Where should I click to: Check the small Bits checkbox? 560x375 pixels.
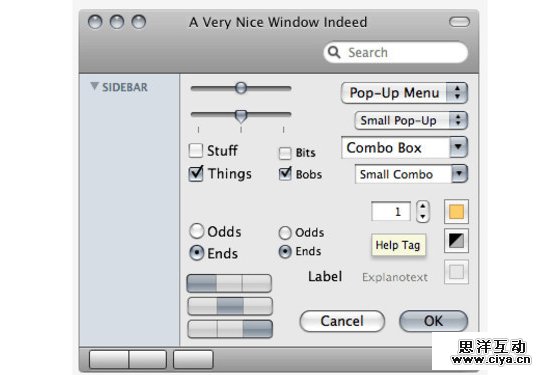pos(285,153)
